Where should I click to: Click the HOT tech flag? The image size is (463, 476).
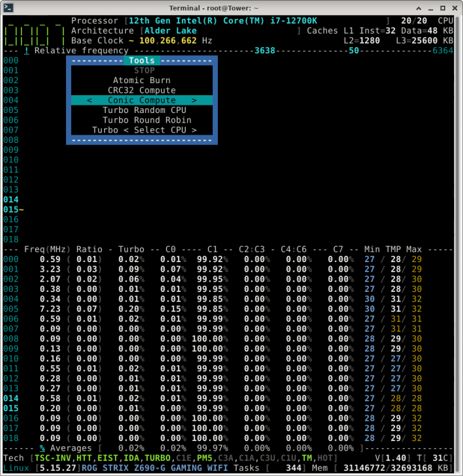coord(325,458)
